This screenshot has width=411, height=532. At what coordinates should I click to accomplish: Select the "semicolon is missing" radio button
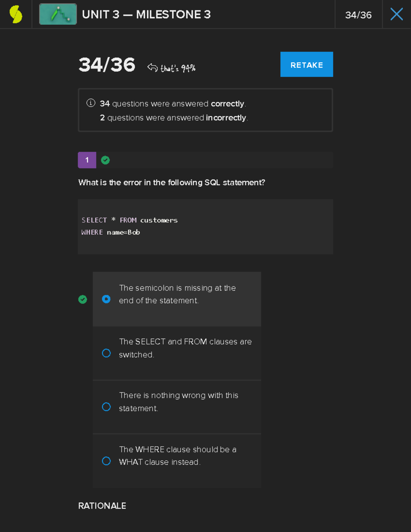point(106,299)
